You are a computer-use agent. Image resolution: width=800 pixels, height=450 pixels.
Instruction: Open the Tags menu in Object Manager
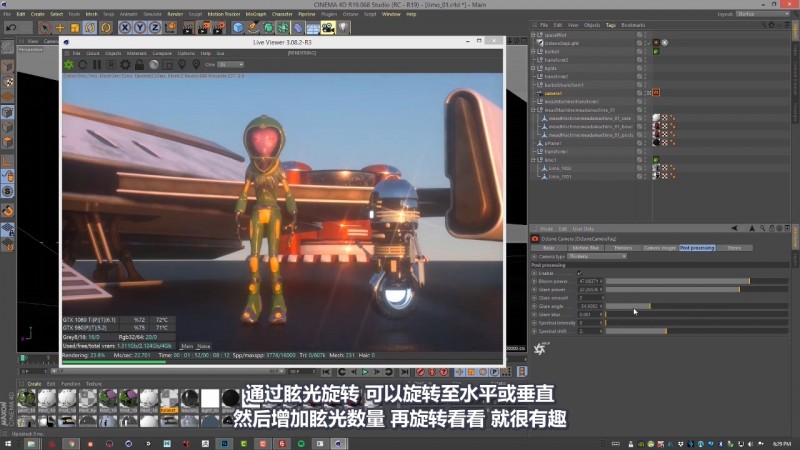point(611,25)
